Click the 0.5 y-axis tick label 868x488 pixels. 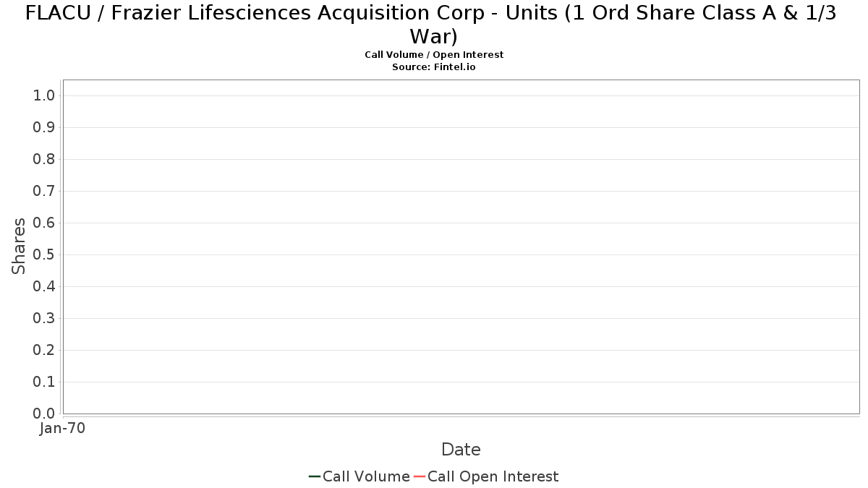44,254
